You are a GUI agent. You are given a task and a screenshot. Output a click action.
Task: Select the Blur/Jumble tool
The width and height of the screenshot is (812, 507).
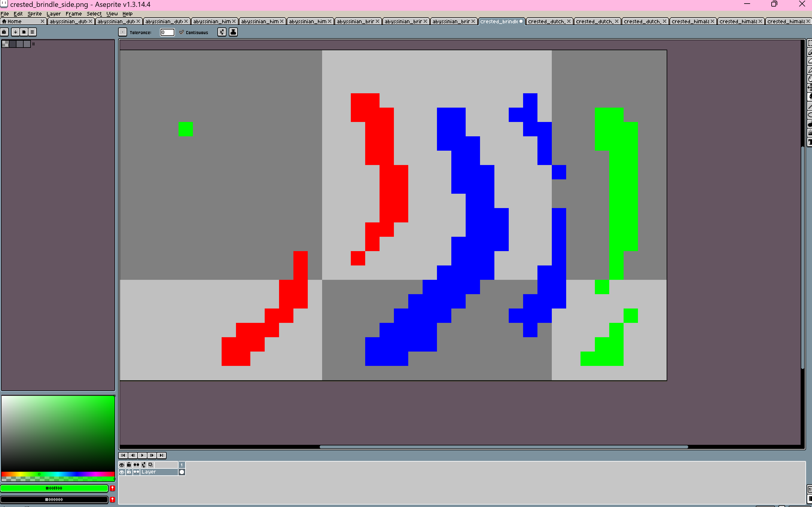point(810,133)
